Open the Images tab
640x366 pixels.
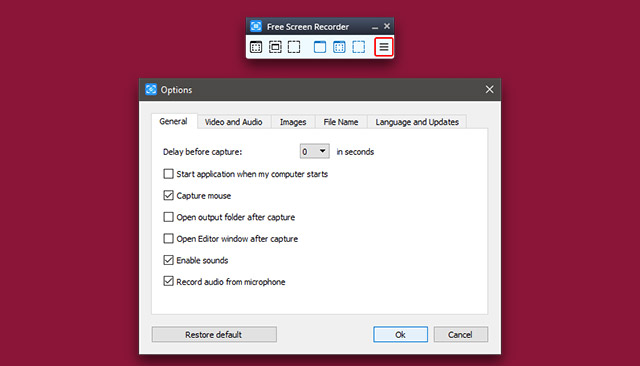pos(293,122)
